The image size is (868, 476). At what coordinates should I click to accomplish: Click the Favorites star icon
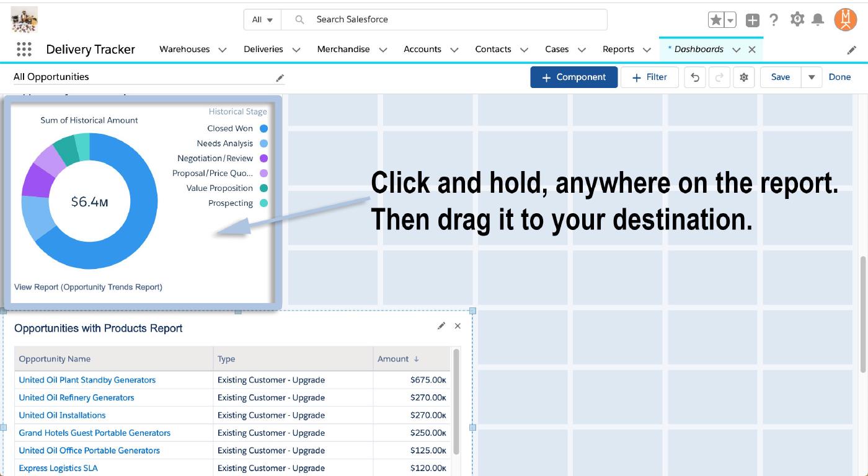716,20
